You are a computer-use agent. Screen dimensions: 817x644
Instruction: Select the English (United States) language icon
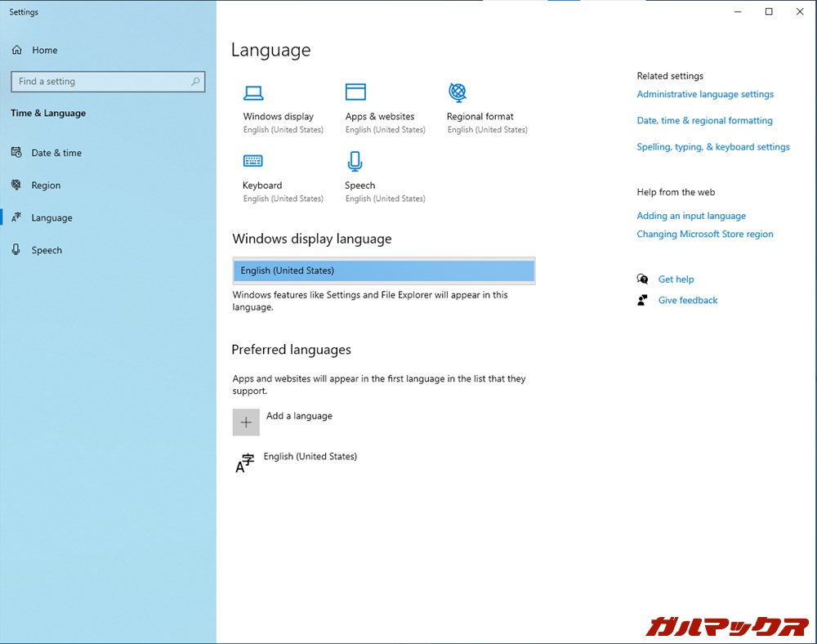(x=245, y=463)
